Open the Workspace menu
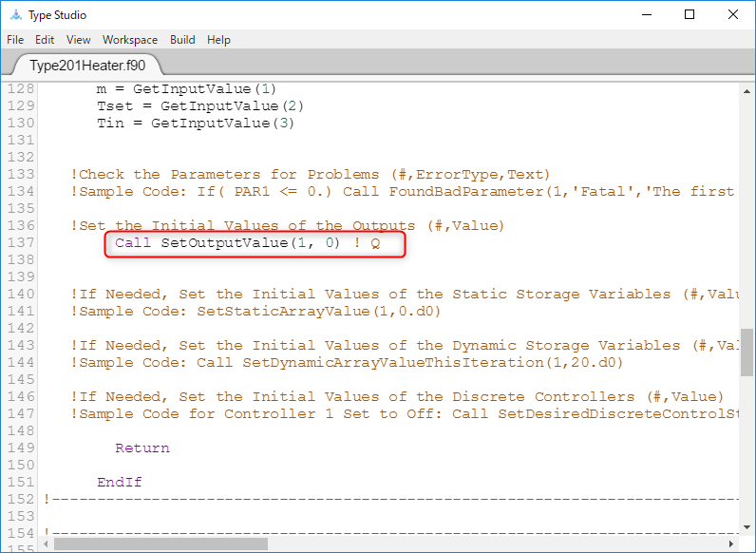This screenshot has width=756, height=553. click(130, 40)
